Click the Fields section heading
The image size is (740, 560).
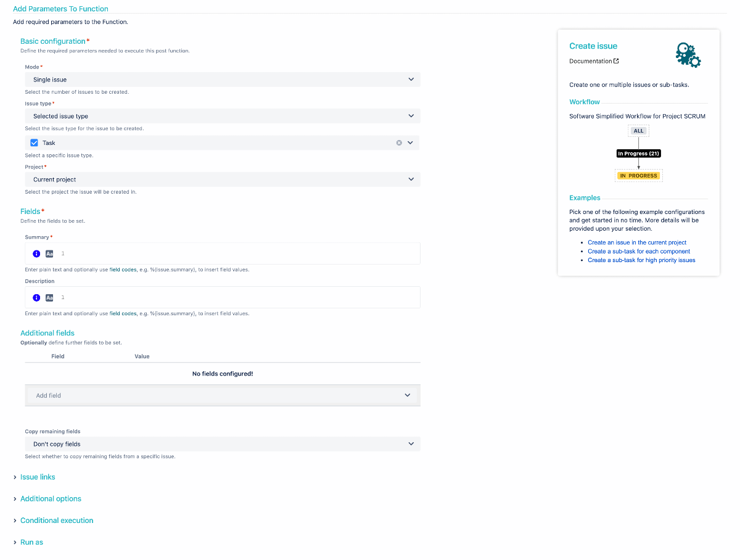pos(30,211)
